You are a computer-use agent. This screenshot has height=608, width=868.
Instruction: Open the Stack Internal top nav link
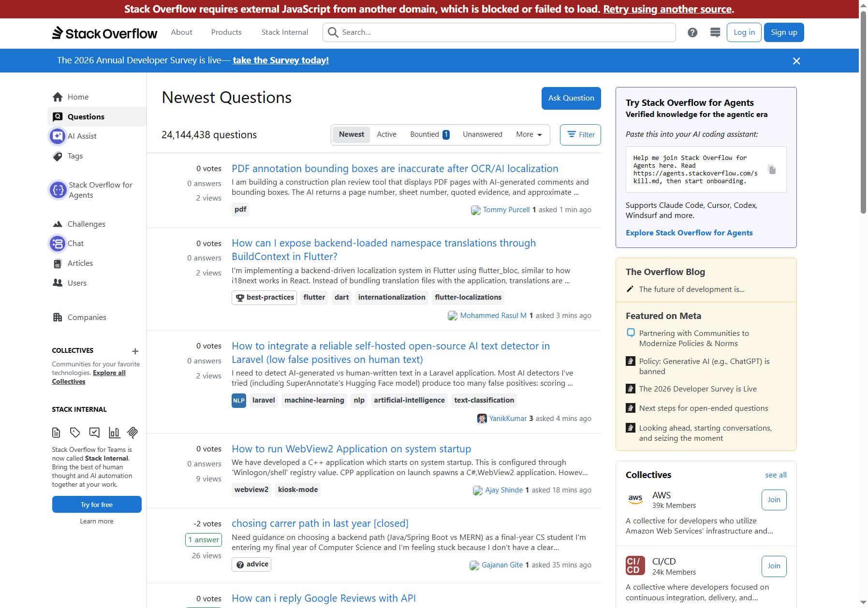(x=285, y=32)
